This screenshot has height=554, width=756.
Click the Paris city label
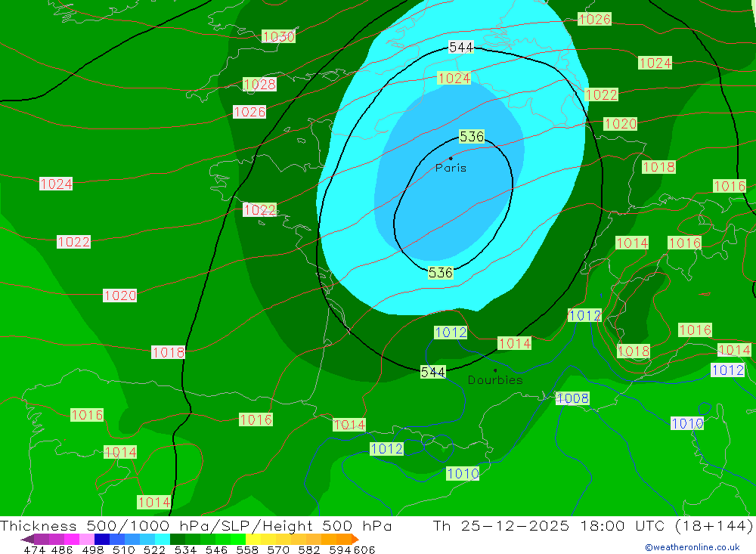[x=451, y=168]
